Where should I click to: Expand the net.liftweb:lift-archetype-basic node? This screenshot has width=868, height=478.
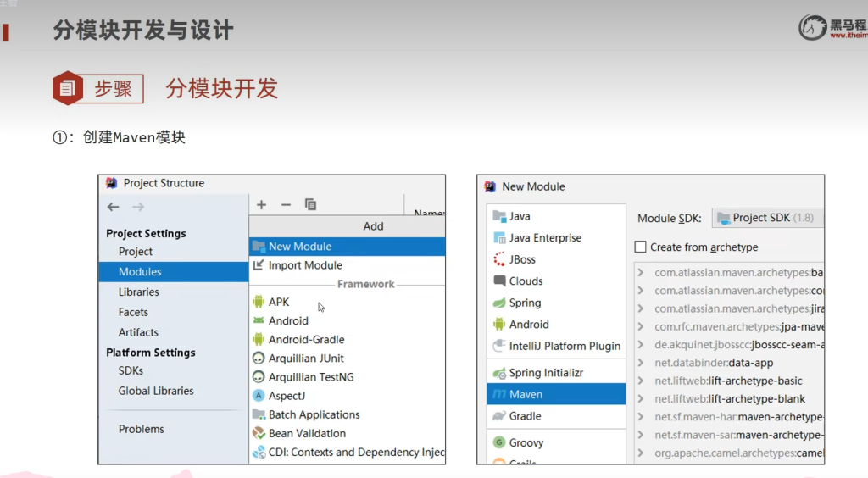642,381
